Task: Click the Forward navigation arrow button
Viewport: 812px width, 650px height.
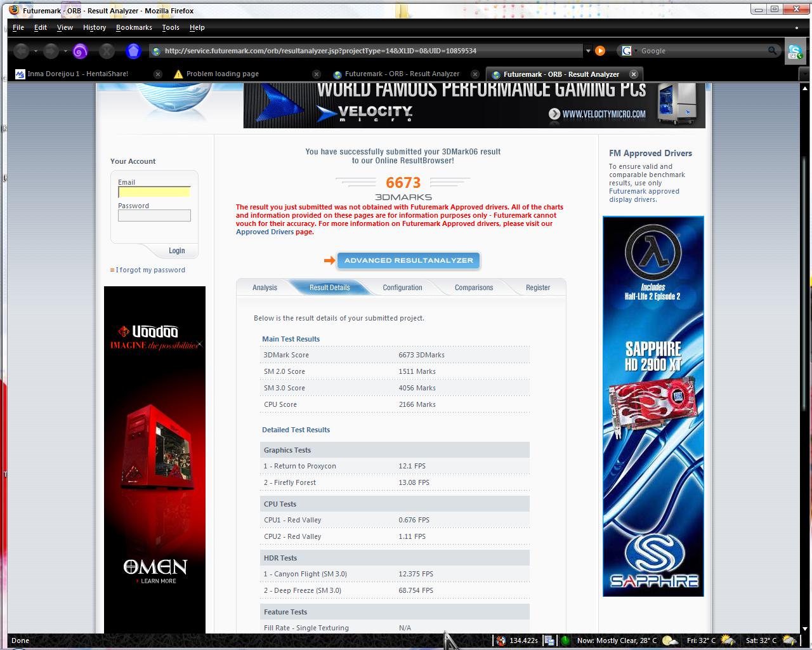Action: tap(51, 51)
